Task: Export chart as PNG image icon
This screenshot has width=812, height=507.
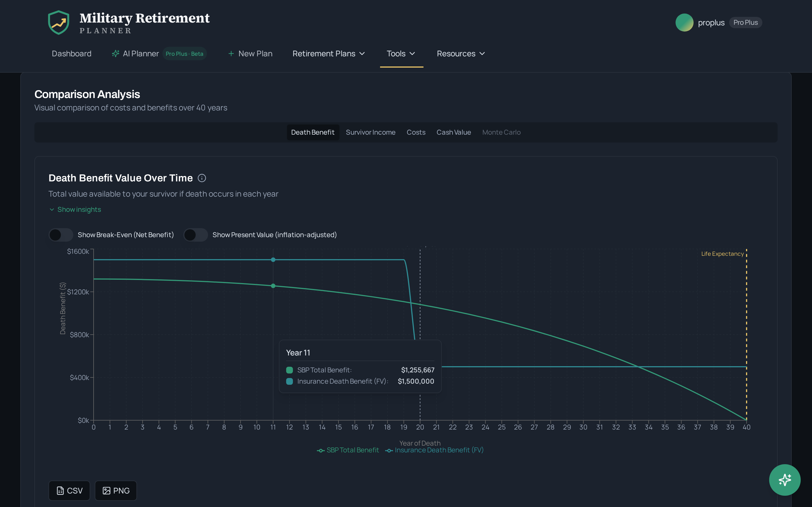Action: (x=106, y=491)
